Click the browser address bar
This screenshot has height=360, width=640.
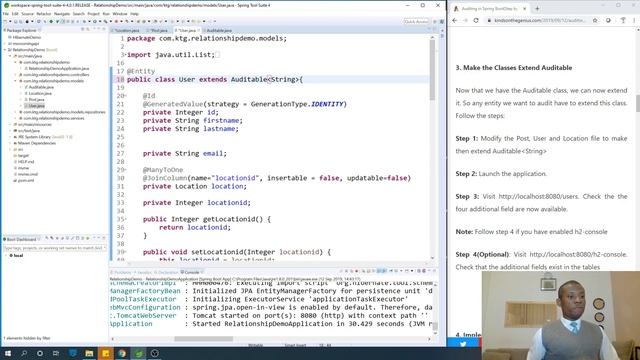540,20
